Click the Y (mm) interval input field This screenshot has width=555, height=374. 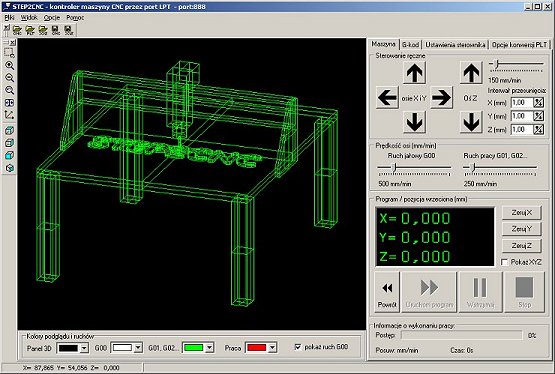click(522, 116)
